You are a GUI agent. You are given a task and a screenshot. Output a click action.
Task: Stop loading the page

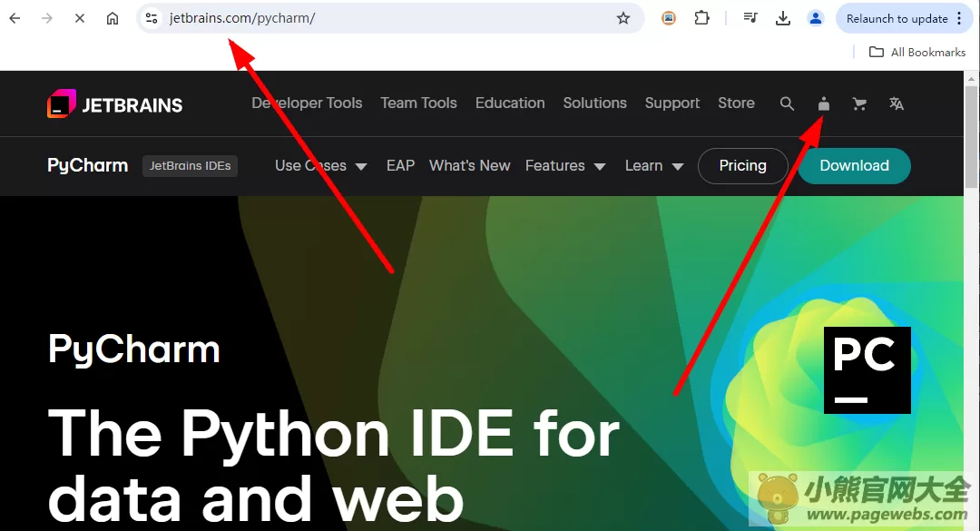tap(79, 18)
